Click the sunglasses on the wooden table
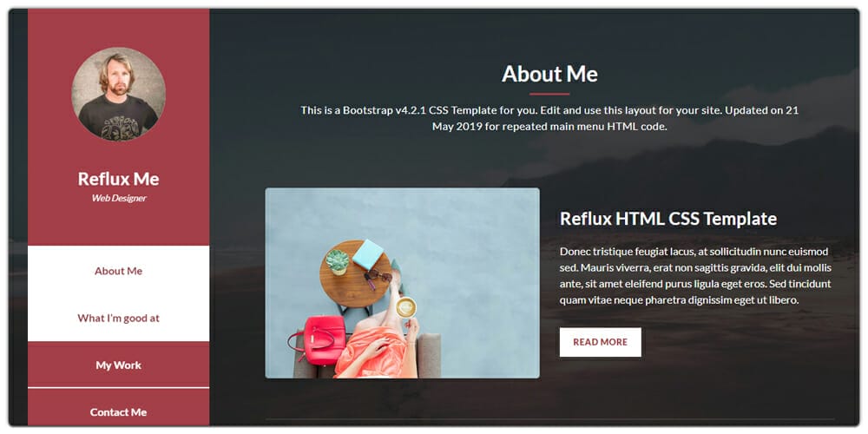 [x=377, y=278]
